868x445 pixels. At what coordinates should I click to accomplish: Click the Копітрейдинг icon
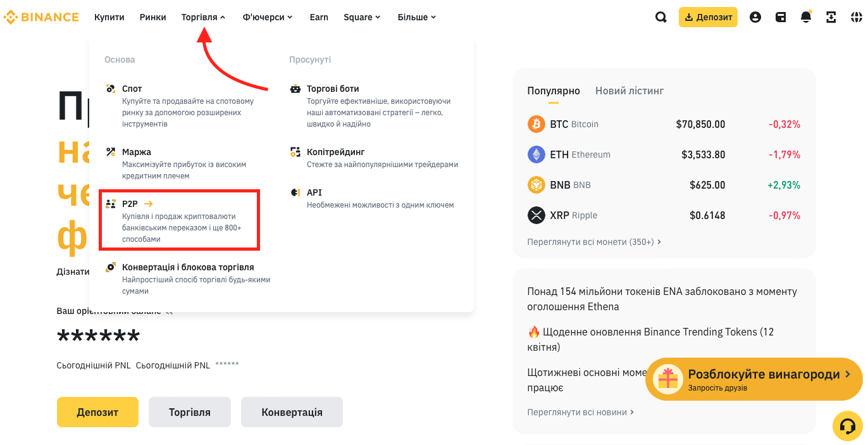(x=295, y=152)
